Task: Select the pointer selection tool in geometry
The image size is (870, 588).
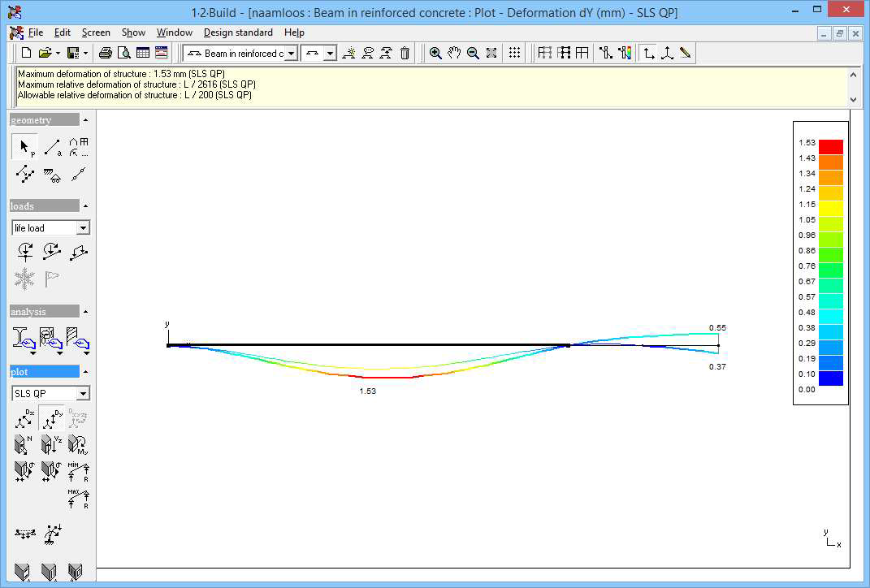Action: [x=24, y=147]
